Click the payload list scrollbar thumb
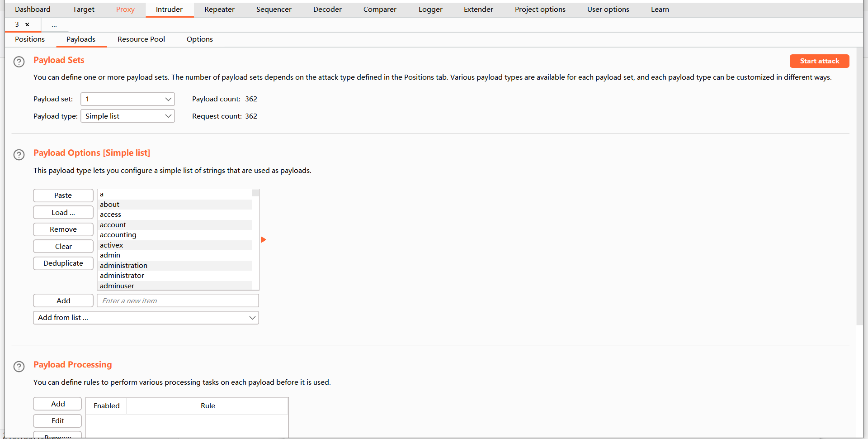 point(255,193)
